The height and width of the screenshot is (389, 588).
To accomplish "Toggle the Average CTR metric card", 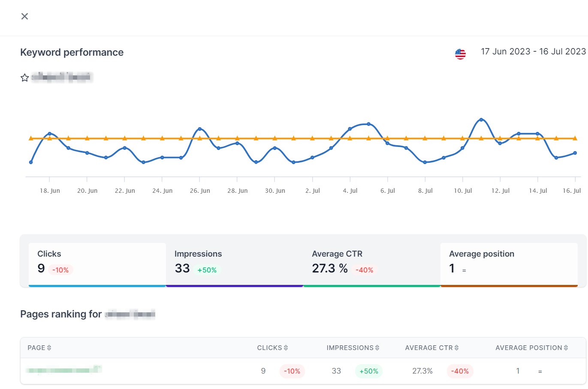I will [x=372, y=265].
